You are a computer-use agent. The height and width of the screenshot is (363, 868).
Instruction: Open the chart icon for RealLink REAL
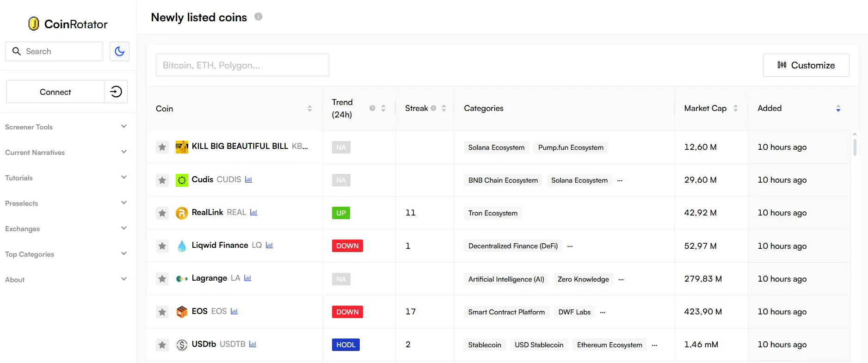[253, 212]
